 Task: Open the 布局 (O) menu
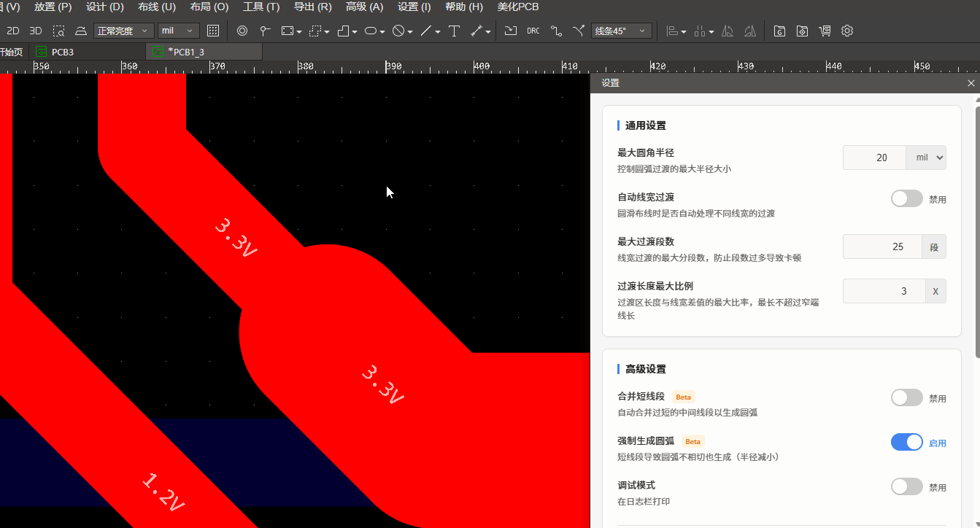point(209,7)
